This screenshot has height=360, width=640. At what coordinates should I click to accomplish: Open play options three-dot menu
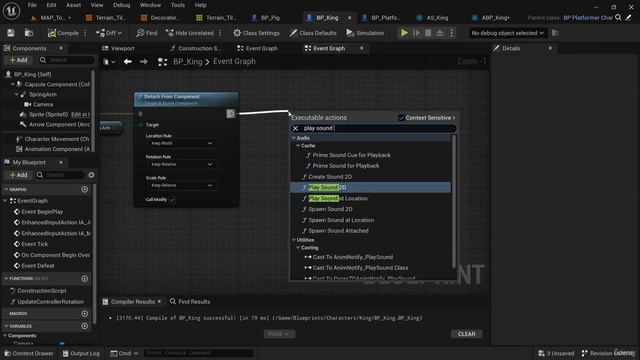pos(451,33)
